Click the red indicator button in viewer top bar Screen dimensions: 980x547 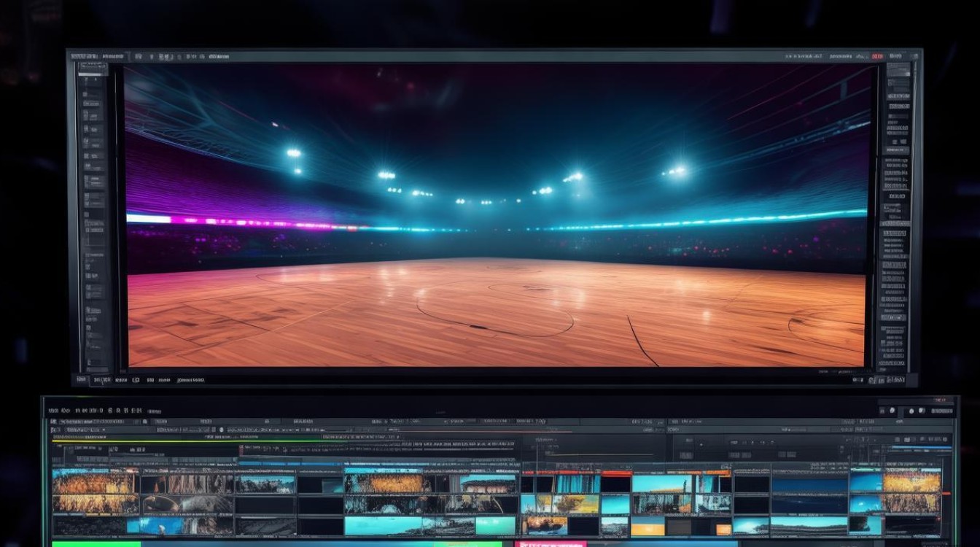(877, 56)
